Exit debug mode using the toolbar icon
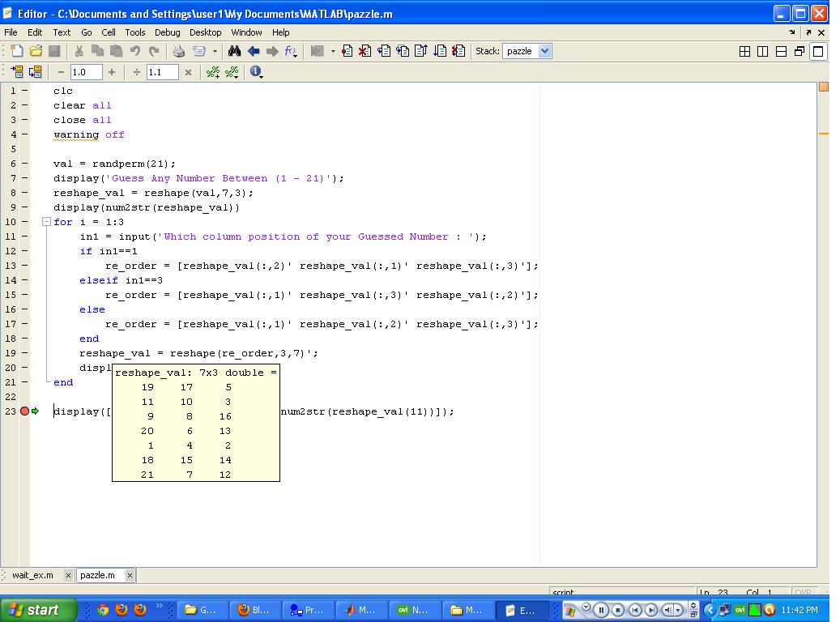The height and width of the screenshot is (622, 840). coord(458,50)
